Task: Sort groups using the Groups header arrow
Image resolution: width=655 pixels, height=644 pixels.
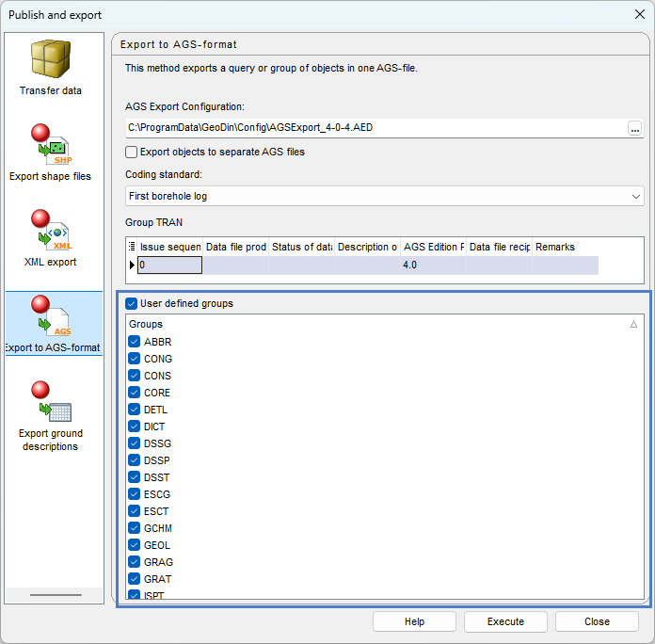Action: coord(633,324)
